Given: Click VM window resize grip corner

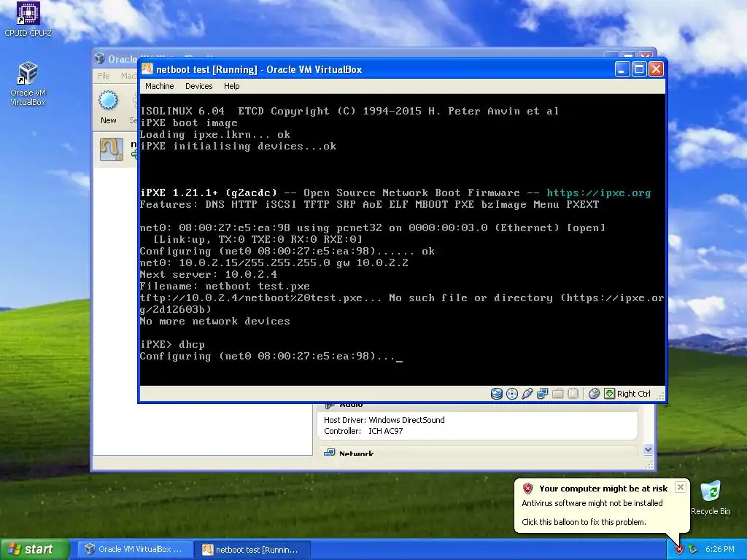Looking at the screenshot, I should point(659,394).
